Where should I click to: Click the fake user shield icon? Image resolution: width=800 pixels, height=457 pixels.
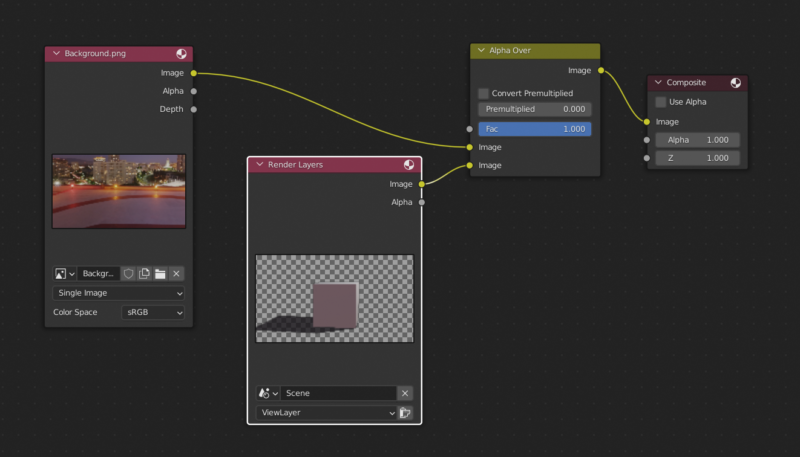(128, 274)
